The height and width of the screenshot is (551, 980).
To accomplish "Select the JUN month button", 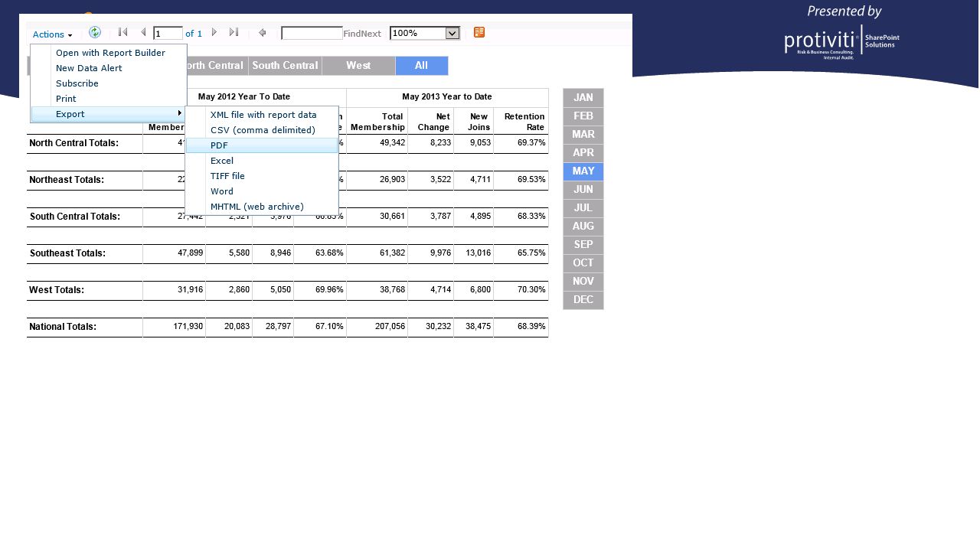I will coord(583,190).
